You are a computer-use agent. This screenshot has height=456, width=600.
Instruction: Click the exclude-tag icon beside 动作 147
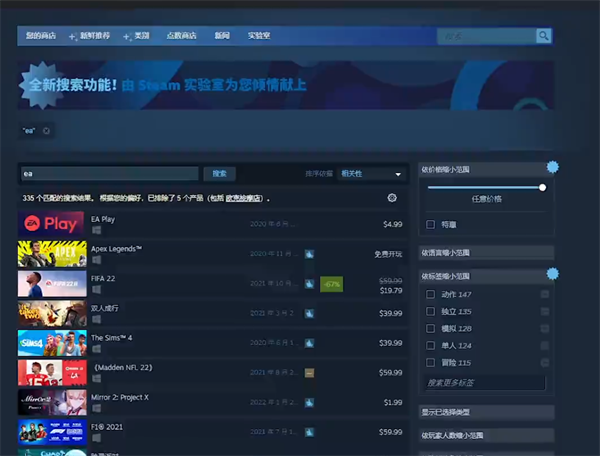(x=545, y=294)
